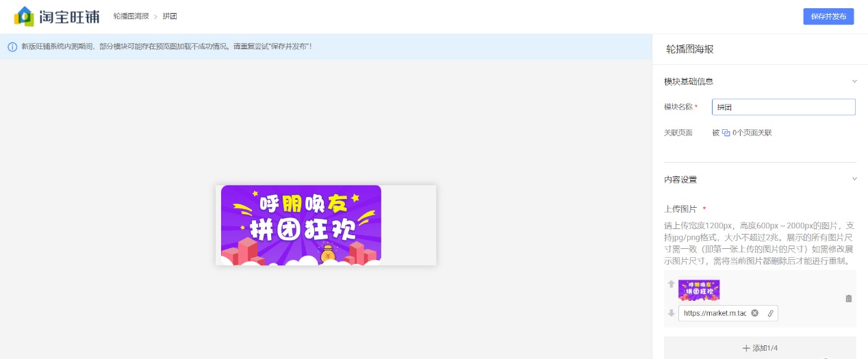This screenshot has width=868, height=359.
Task: Click the 拼团狂欢 banner preview on canvas
Action: [x=301, y=225]
